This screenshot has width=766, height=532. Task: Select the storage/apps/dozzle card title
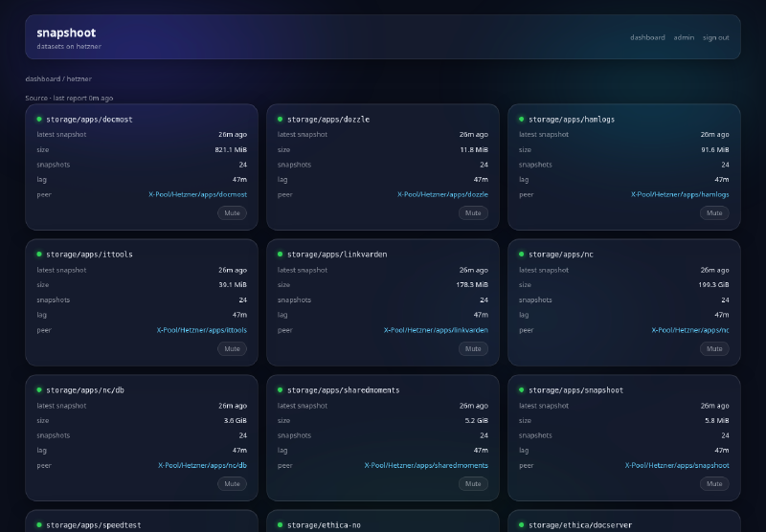point(328,120)
